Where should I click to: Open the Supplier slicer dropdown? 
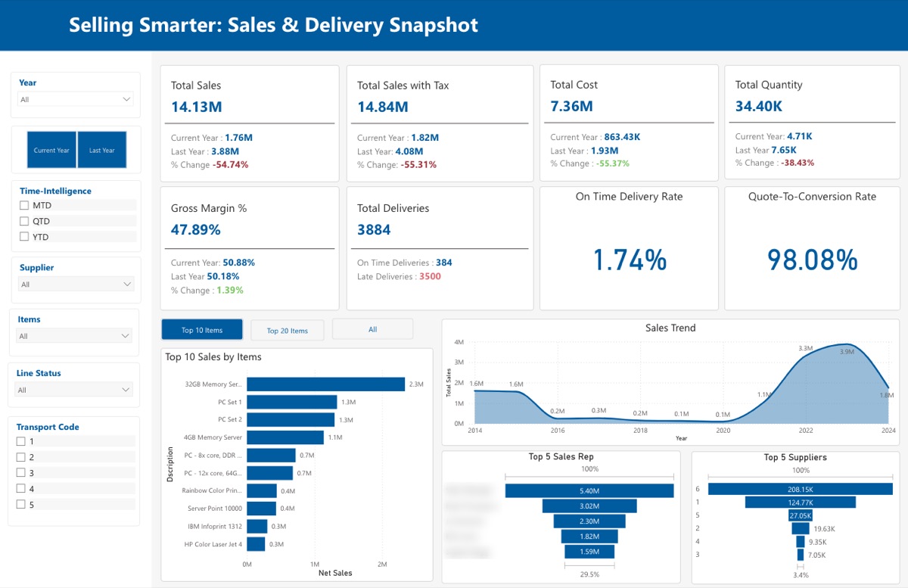click(76, 285)
